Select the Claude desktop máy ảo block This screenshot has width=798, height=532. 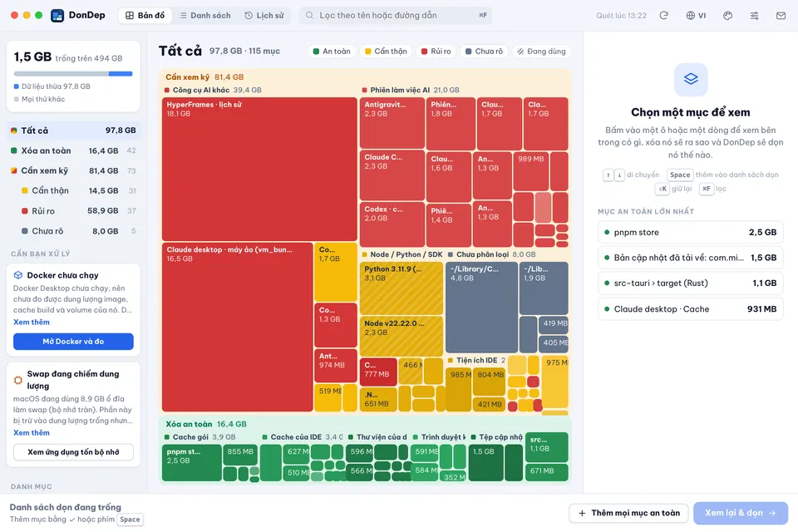click(x=237, y=327)
